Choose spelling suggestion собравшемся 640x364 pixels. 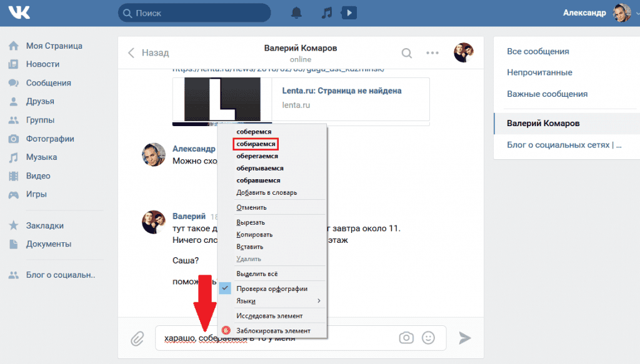click(x=258, y=180)
